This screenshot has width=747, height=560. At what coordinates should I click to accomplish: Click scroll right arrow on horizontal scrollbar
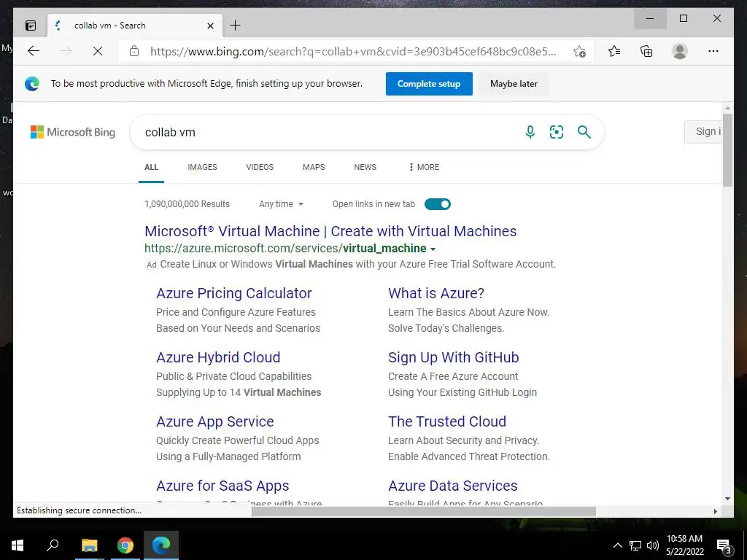[x=715, y=511]
